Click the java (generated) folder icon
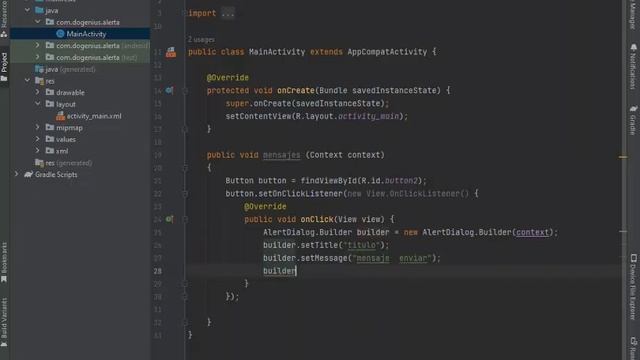640x360 pixels. [40, 69]
